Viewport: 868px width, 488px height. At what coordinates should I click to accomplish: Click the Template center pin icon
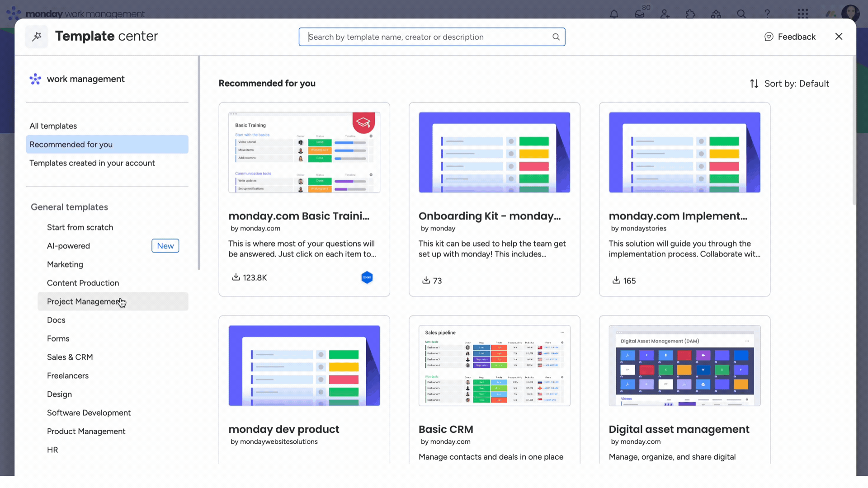[x=37, y=37]
